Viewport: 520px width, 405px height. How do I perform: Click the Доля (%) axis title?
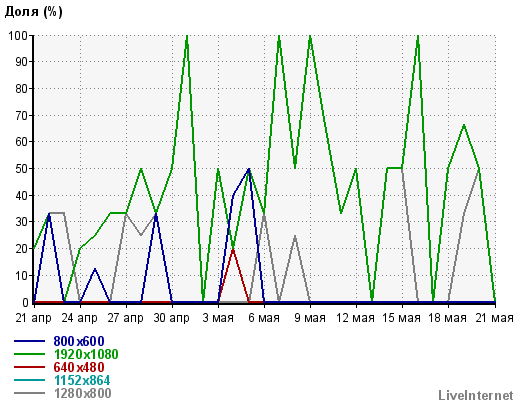[x=33, y=12]
